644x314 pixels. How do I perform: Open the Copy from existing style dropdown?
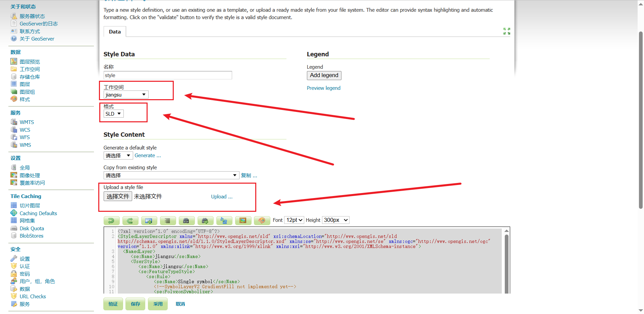(x=171, y=175)
